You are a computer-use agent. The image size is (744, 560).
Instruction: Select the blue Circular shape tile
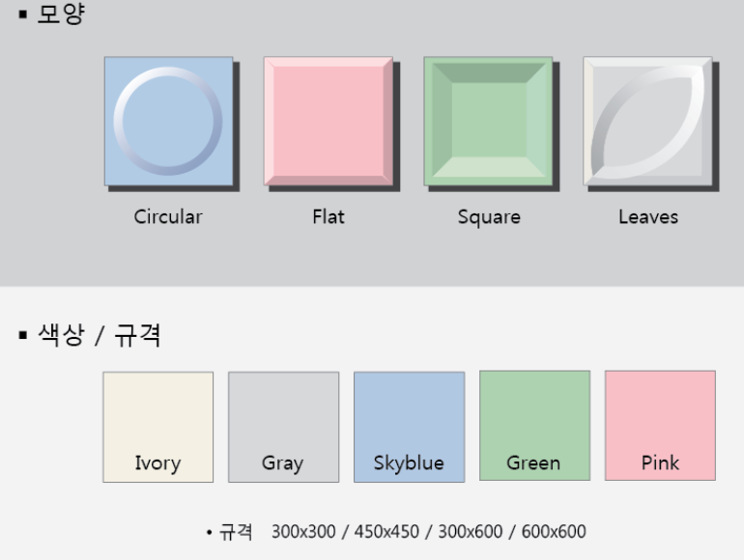pos(168,122)
